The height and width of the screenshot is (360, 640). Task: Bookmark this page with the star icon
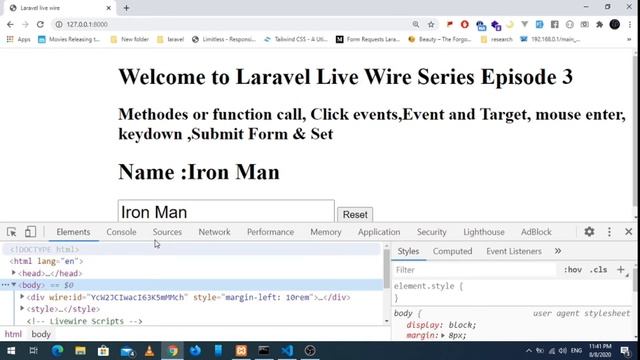431,24
